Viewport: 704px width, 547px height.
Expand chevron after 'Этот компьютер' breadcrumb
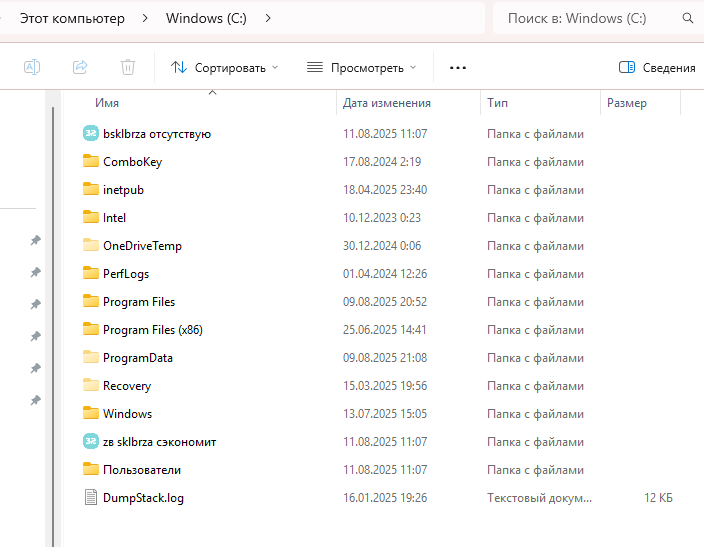pos(145,18)
